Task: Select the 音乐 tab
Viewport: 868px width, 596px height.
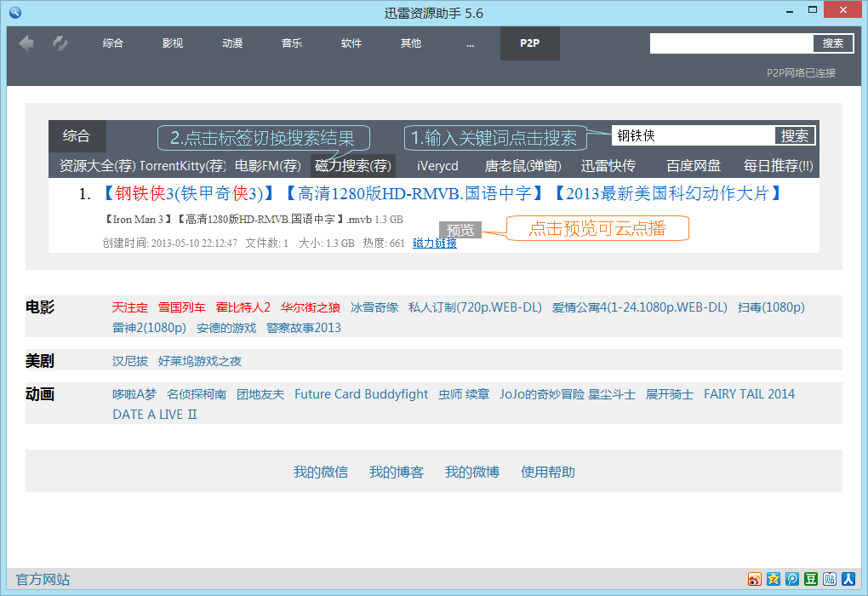Action: [x=292, y=43]
